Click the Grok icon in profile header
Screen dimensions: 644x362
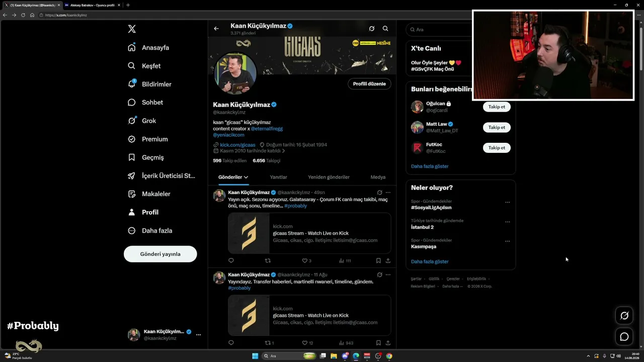372,29
